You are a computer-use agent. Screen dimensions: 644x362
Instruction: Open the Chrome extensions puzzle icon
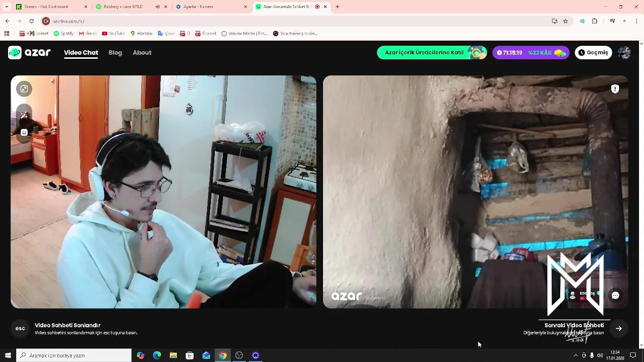coord(595,21)
